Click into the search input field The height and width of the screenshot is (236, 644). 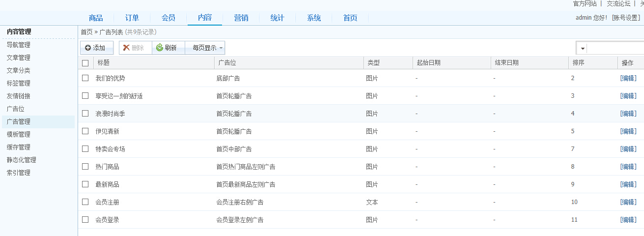point(615,48)
